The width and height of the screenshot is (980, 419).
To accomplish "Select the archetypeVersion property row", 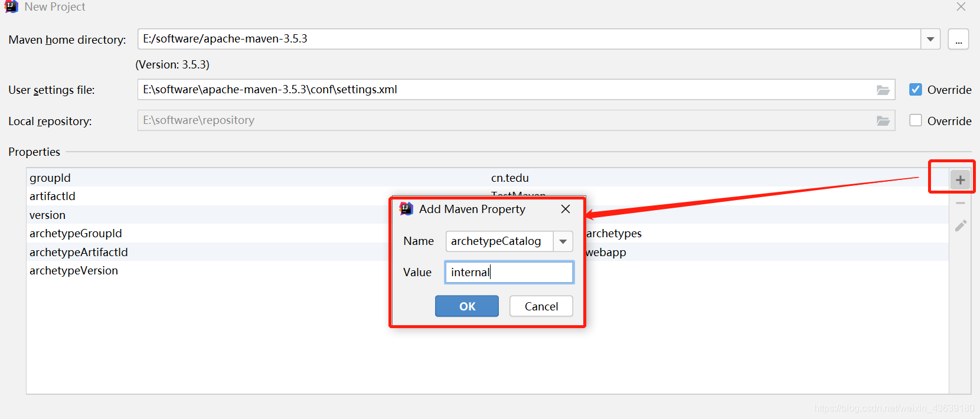I will 488,270.
